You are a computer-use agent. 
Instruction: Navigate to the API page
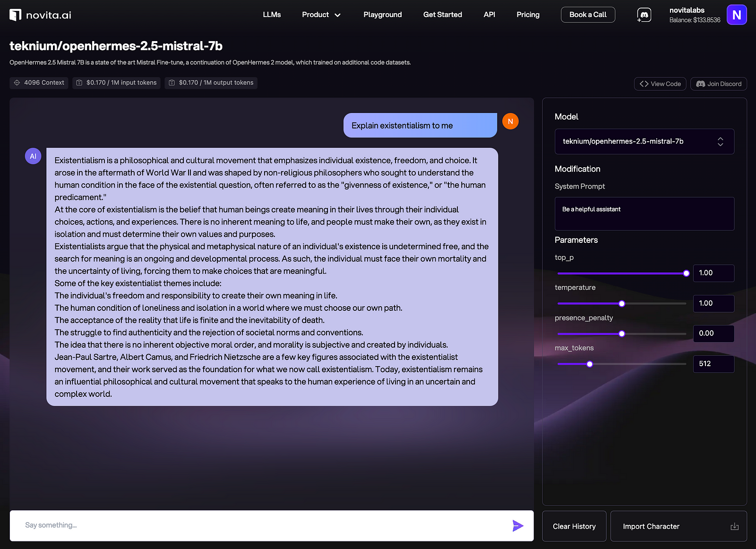point(490,15)
